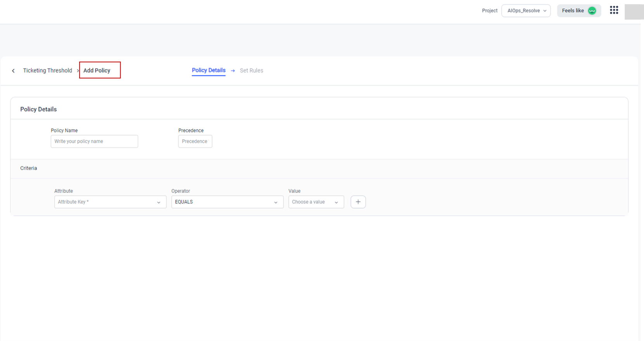Open the AIOps_Resolve project dropdown
This screenshot has height=341, width=644.
[526, 11]
